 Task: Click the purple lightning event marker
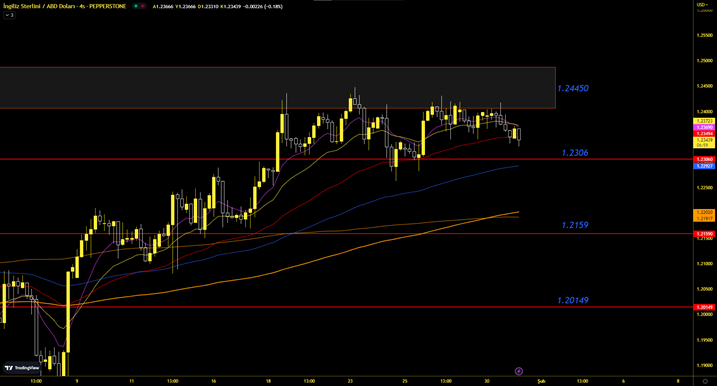pyautogui.click(x=519, y=371)
